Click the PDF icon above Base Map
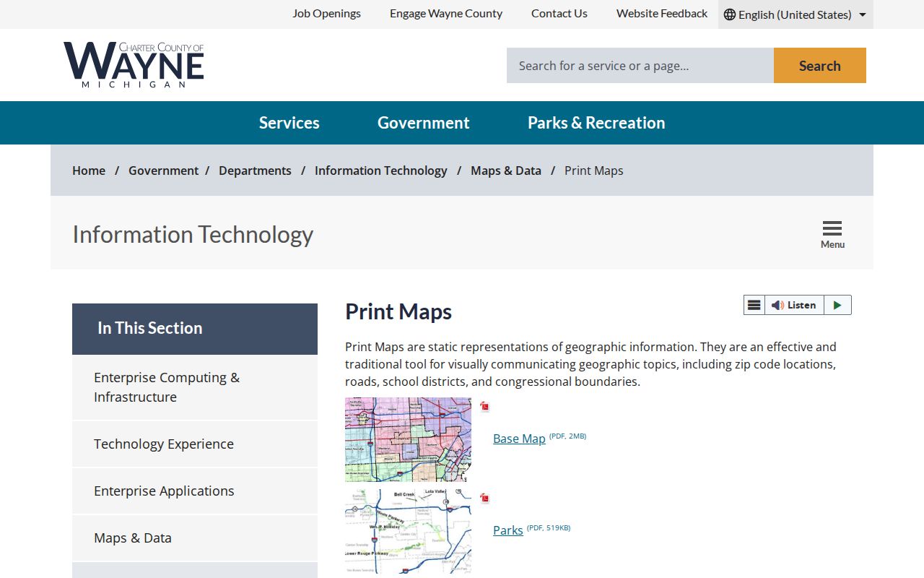Screen dimensions: 924x578 point(485,407)
